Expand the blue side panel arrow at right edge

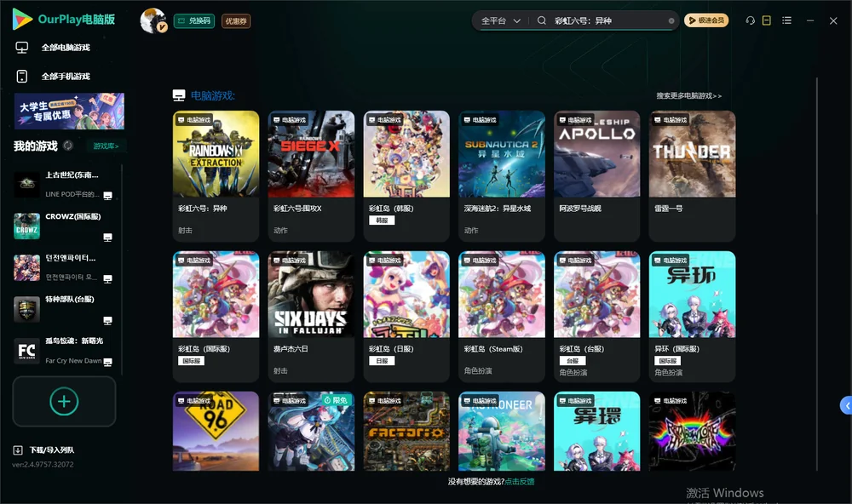pyautogui.click(x=846, y=406)
